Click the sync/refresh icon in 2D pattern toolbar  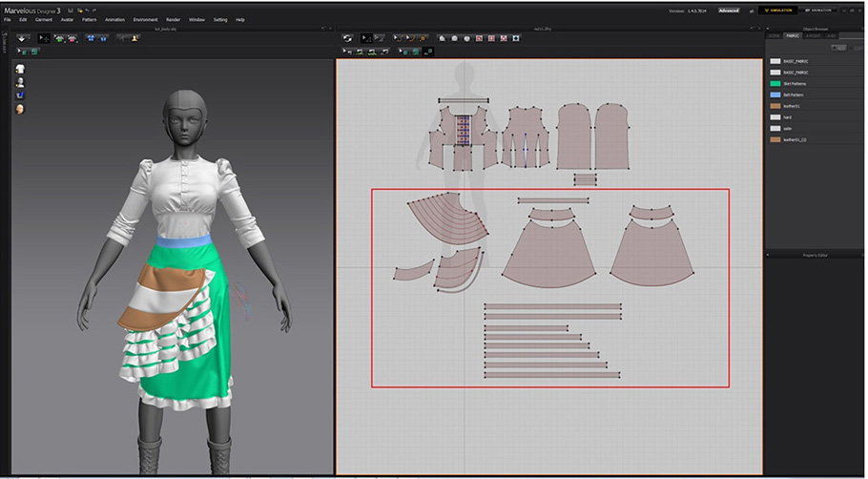tap(349, 38)
